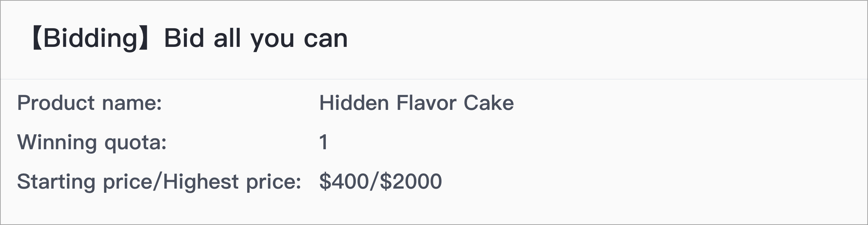The height and width of the screenshot is (225, 868).
Task: Click the "Product name:" label
Action: click(x=89, y=102)
